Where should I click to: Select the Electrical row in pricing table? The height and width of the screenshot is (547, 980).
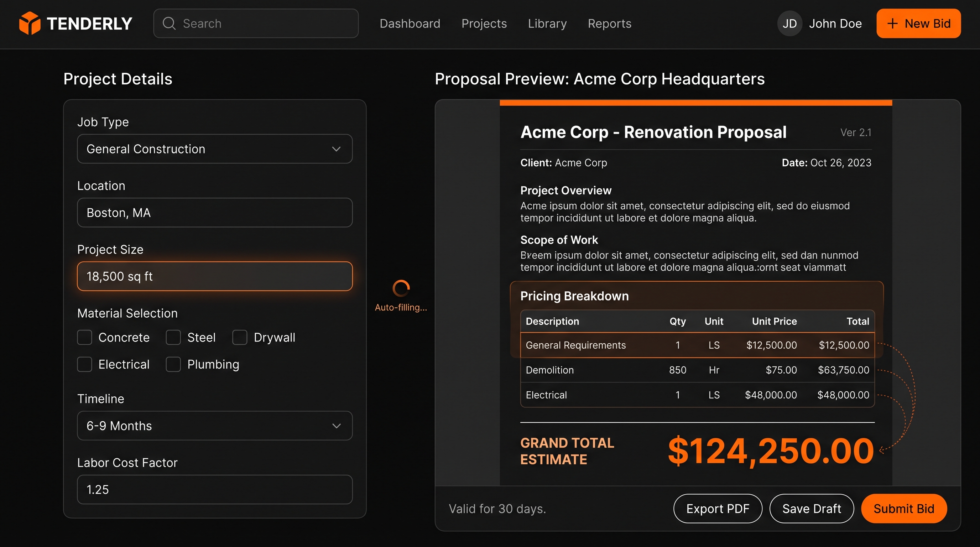tap(697, 395)
